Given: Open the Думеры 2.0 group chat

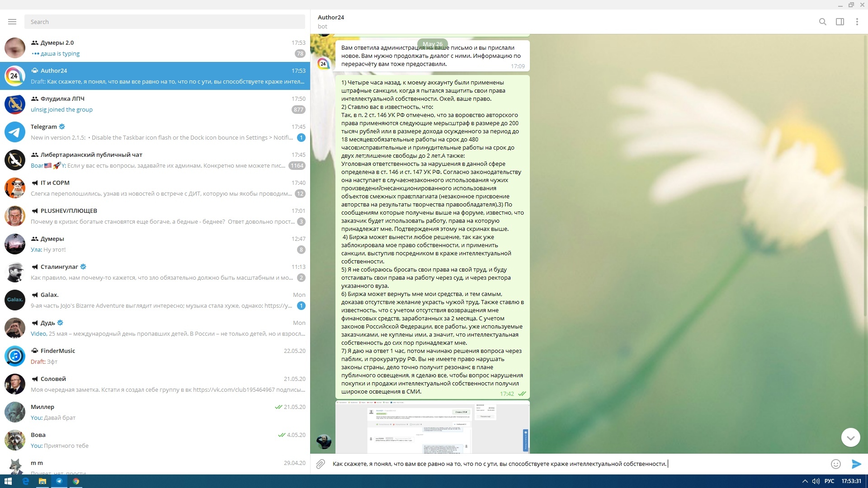Looking at the screenshot, I should click(x=155, y=48).
